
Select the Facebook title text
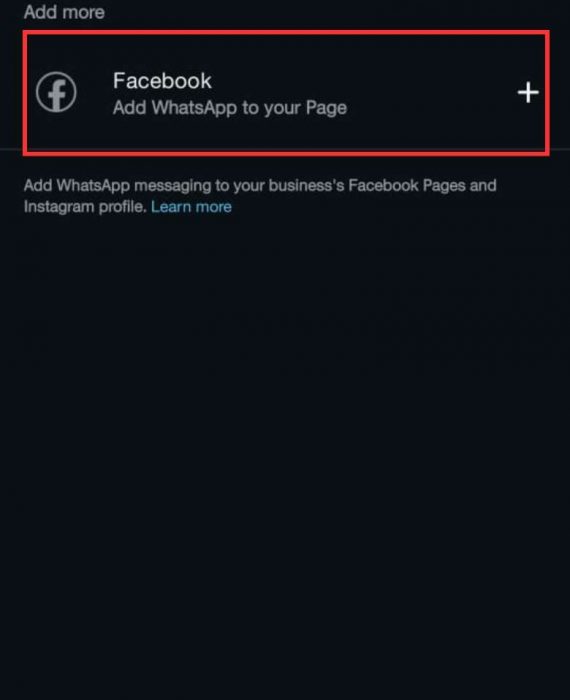tap(162, 81)
